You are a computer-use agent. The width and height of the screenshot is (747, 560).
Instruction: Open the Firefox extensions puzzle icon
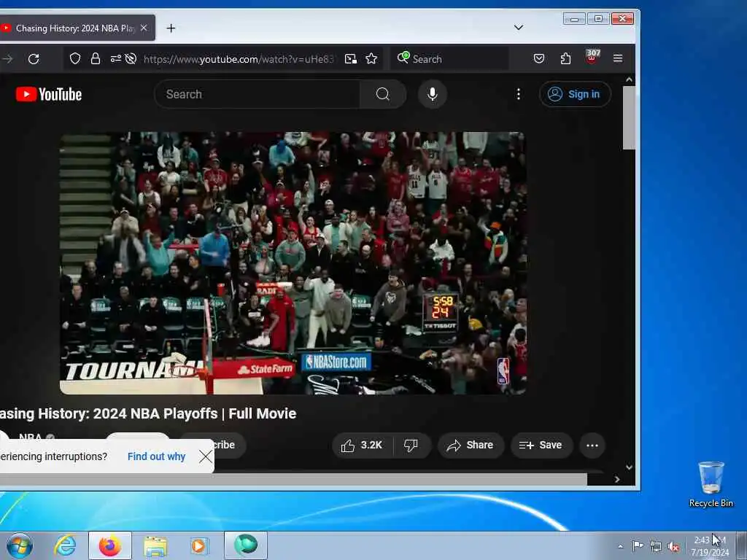coord(565,58)
